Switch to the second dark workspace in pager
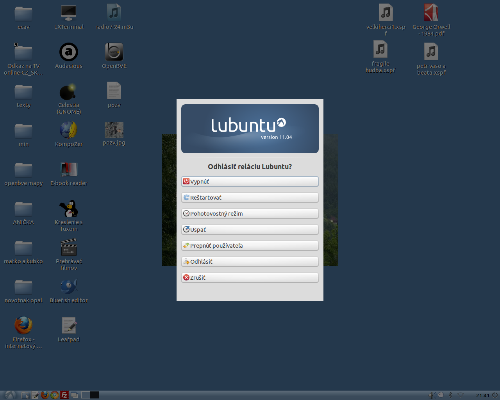This screenshot has height=400, width=500. click(95, 395)
